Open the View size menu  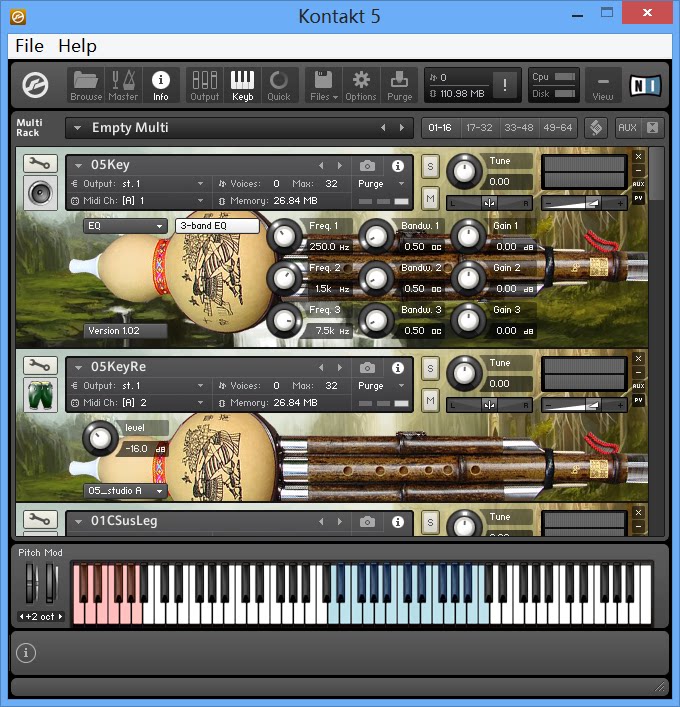tap(603, 85)
